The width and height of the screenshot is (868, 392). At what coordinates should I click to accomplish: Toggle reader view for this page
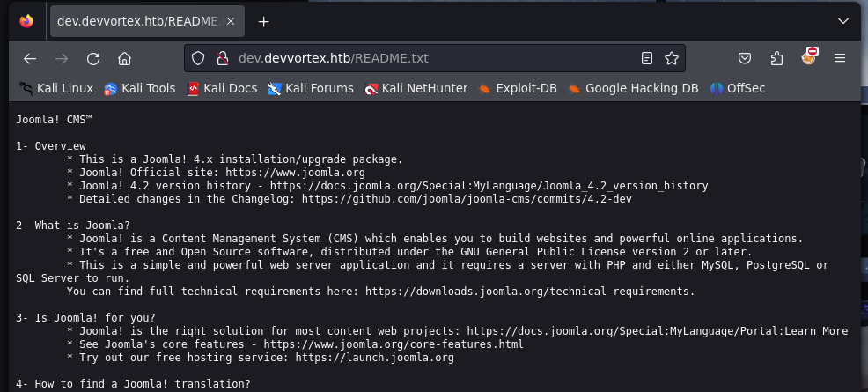tap(647, 58)
